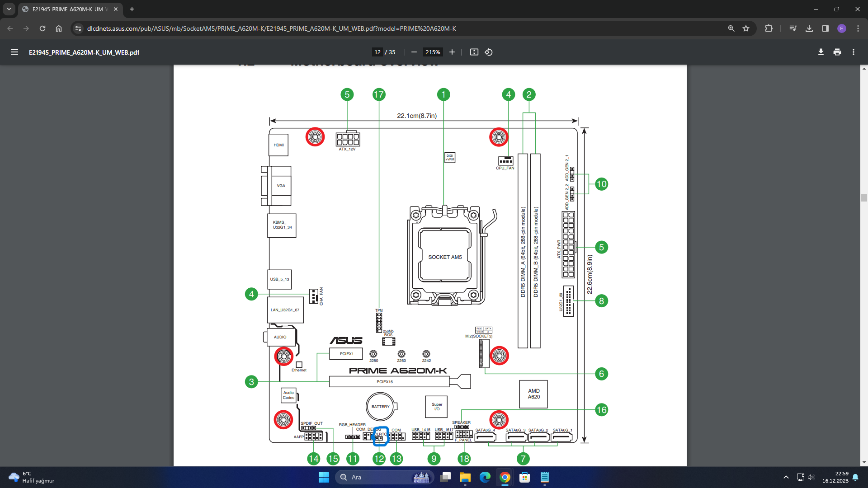Open the Windows Start menu
Screen dimensions: 868x488
[x=324, y=477]
